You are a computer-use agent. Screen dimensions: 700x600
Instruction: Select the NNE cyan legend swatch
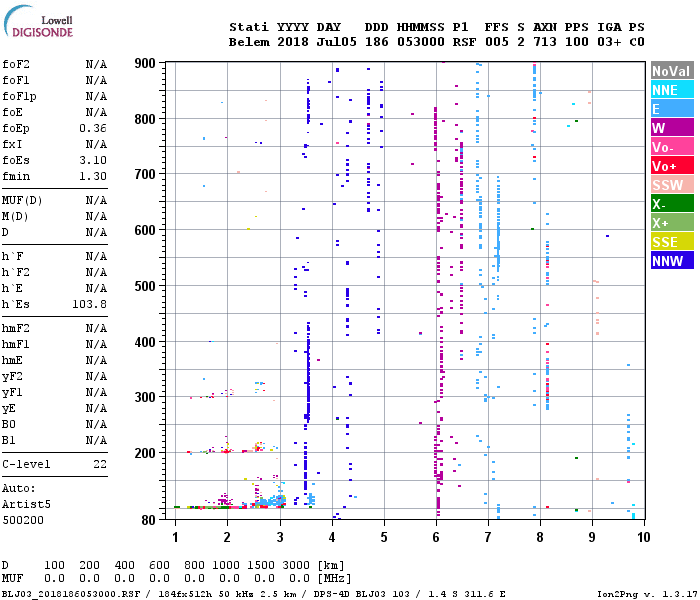pyautogui.click(x=672, y=89)
